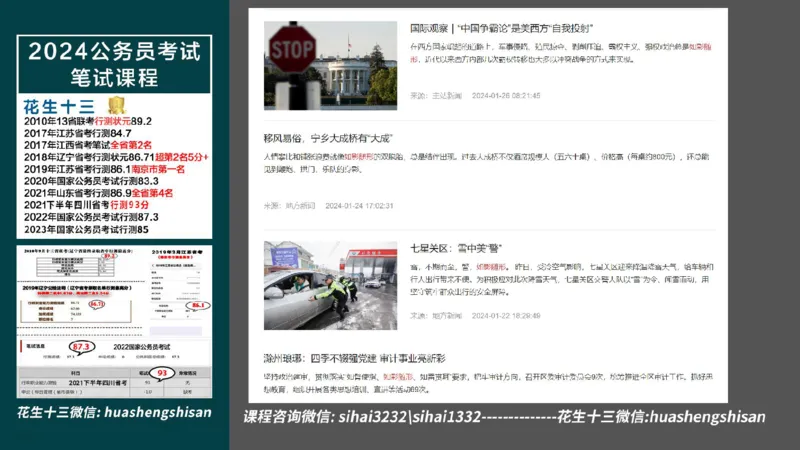Click the left panel footer 花生十三微信: huashengshisan

(114, 412)
